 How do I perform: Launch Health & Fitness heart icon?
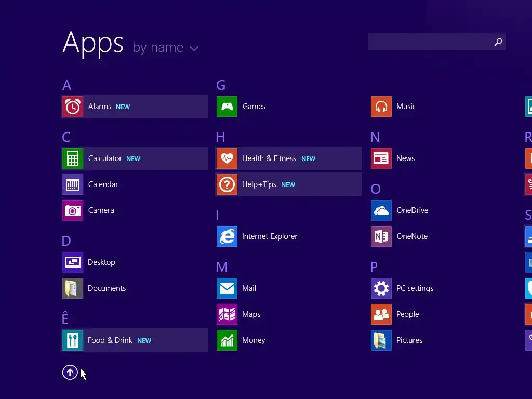click(x=227, y=158)
